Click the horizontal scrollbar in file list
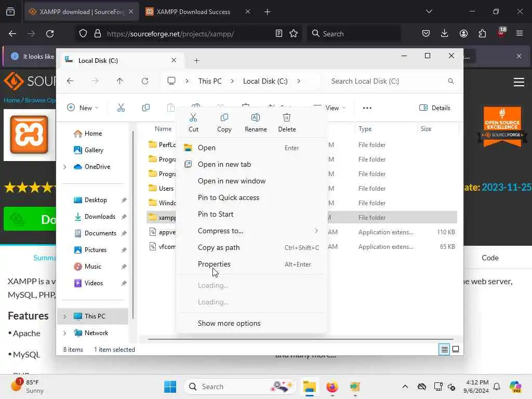Viewport: 532px width, 399px height. click(300, 339)
